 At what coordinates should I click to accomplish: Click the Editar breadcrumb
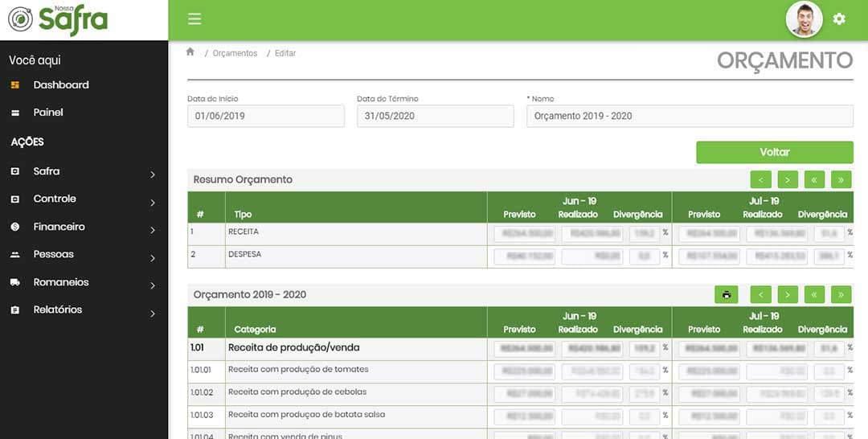(285, 53)
